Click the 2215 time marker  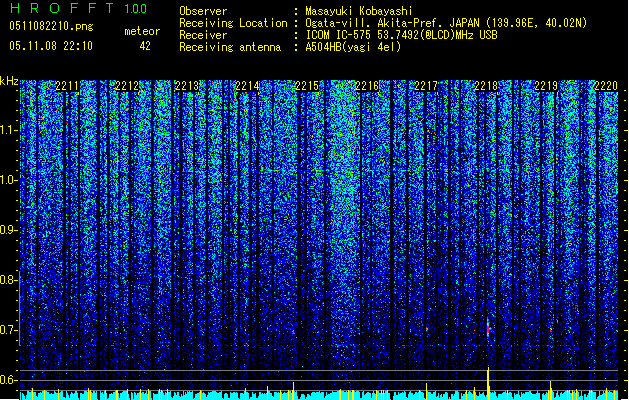pos(307,86)
